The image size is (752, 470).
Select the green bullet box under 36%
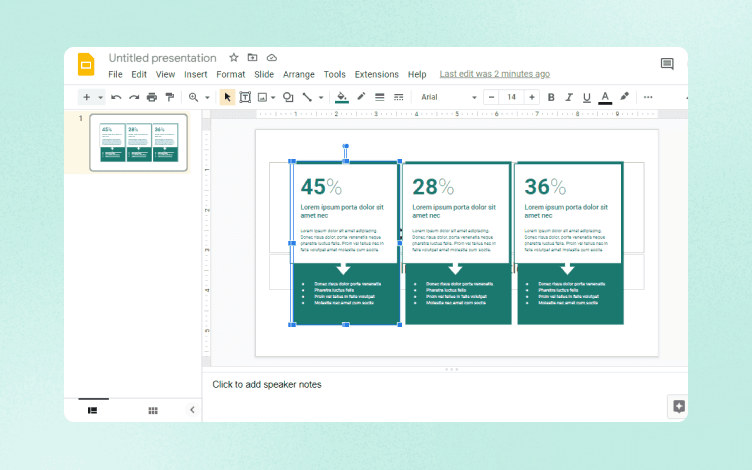tap(570, 294)
